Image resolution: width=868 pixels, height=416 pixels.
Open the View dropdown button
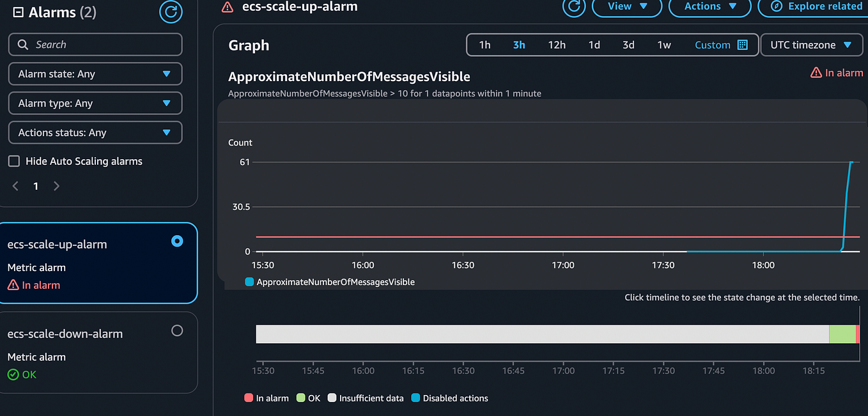[x=626, y=6]
